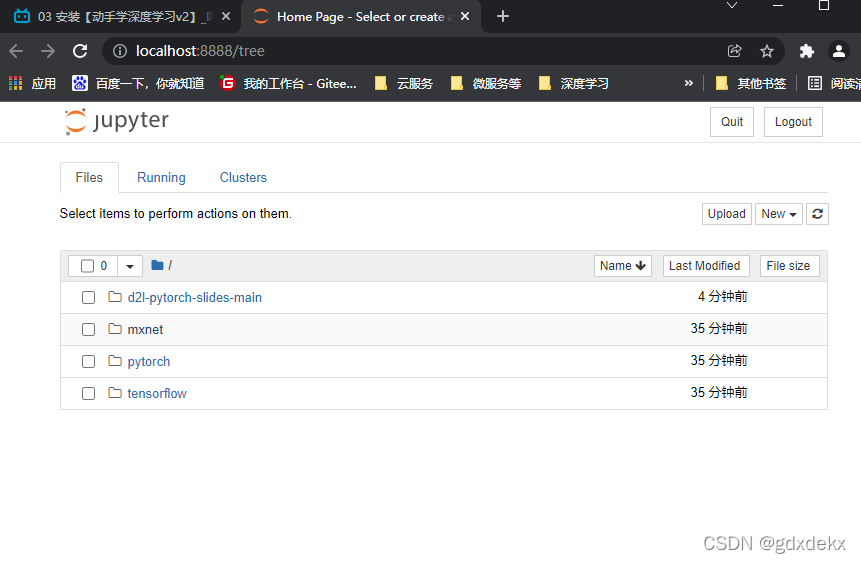Sort files by Last Modified
The width and height of the screenshot is (861, 563).
[x=706, y=266]
